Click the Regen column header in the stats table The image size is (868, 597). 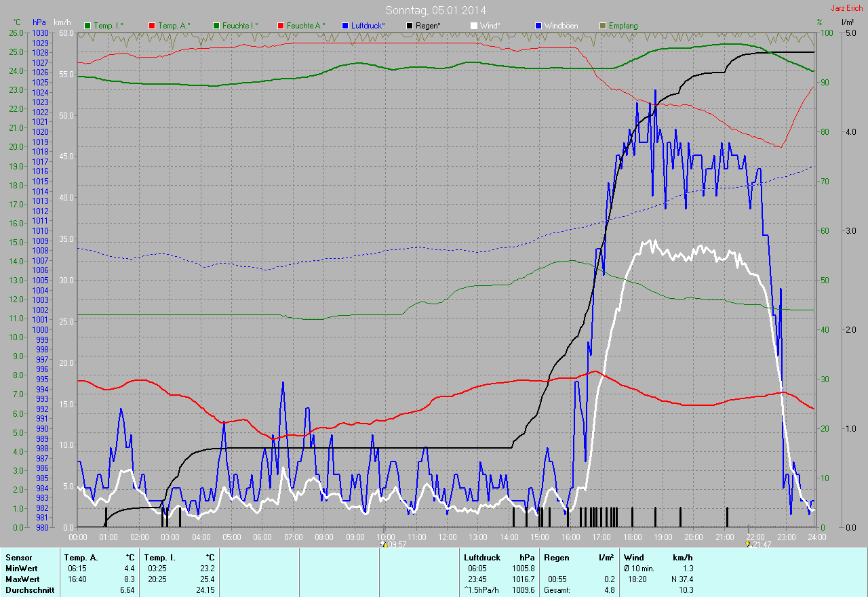557,557
